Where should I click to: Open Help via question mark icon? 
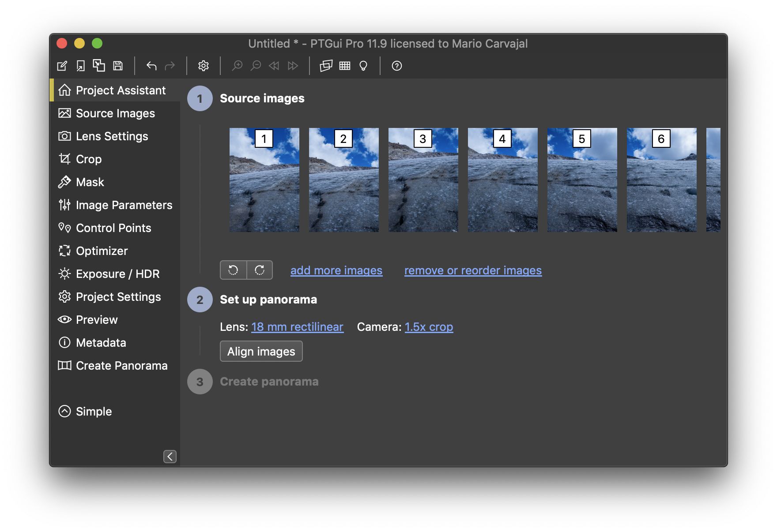[397, 66]
